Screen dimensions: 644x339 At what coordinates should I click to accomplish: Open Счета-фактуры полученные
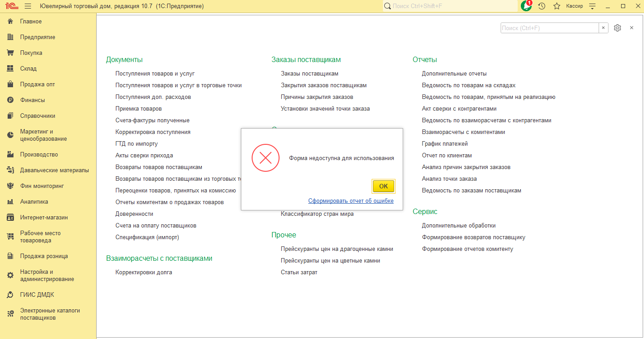(152, 120)
